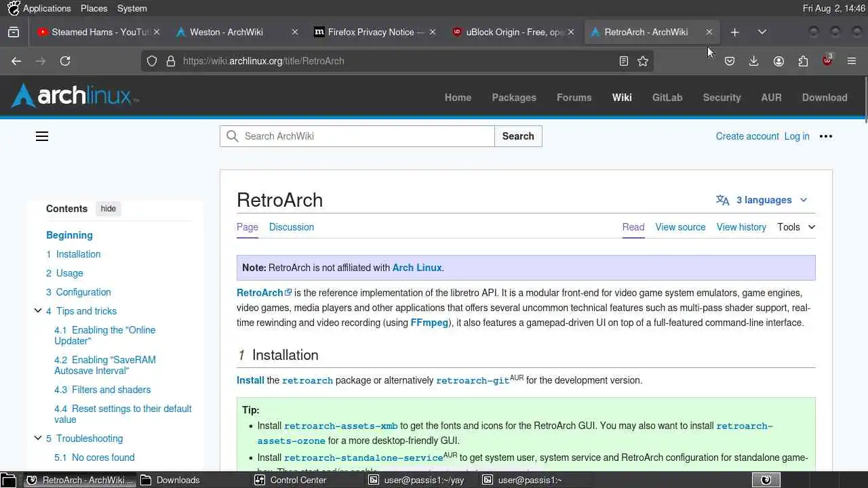Open the Tools dropdown menu
Screen dimensions: 868x488
point(796,227)
